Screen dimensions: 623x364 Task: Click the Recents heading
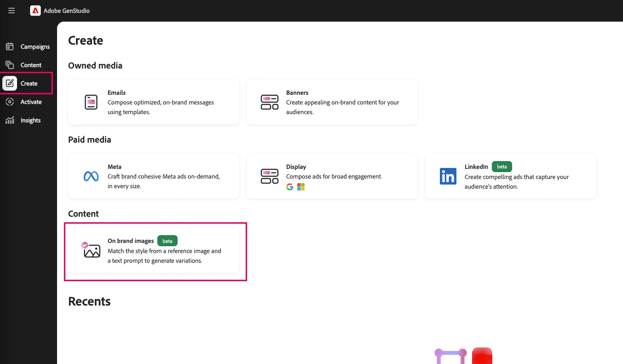click(x=89, y=301)
